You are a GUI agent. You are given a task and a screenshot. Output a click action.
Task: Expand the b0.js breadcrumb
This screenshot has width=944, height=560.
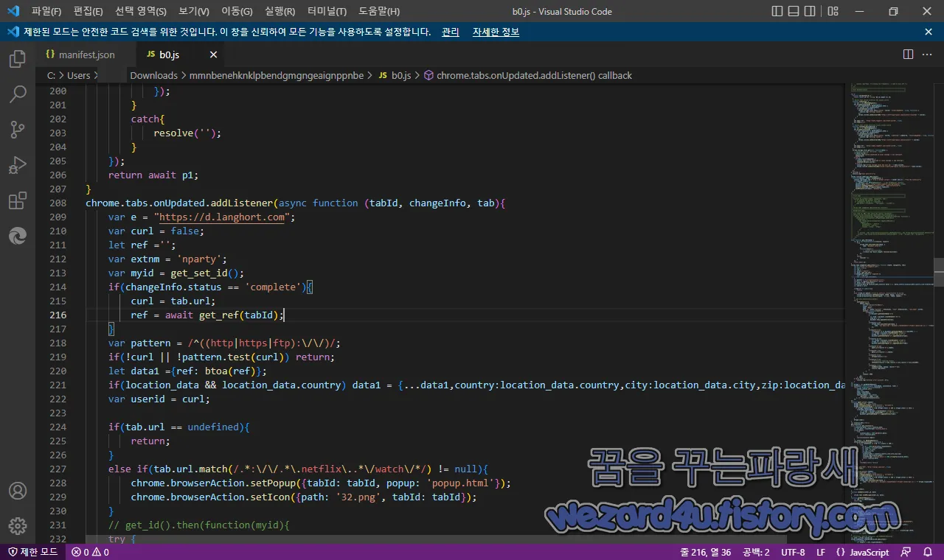395,75
